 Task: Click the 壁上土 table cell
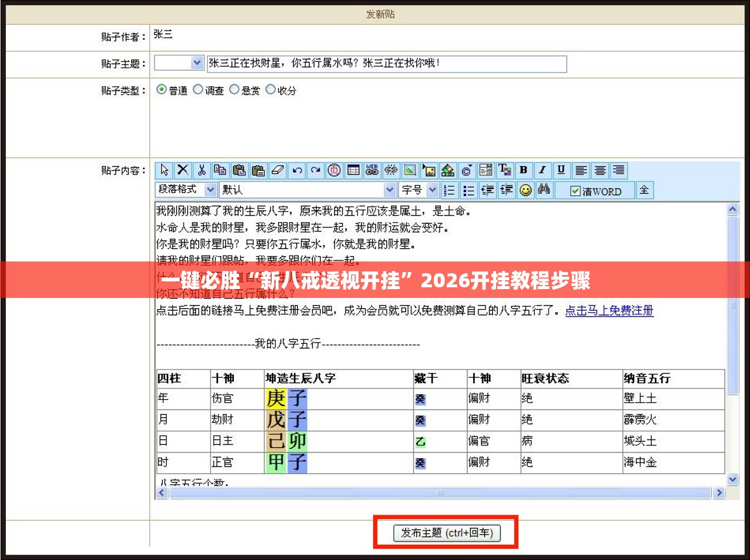tap(674, 398)
